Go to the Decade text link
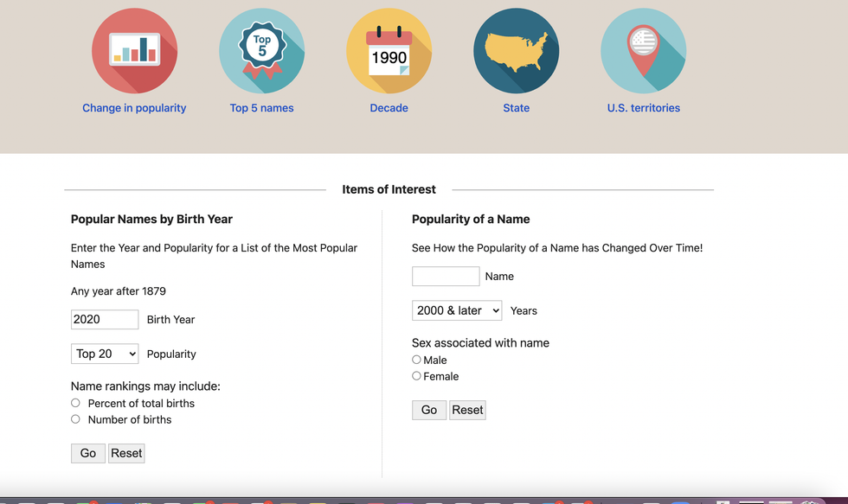The image size is (848, 504). point(389,108)
